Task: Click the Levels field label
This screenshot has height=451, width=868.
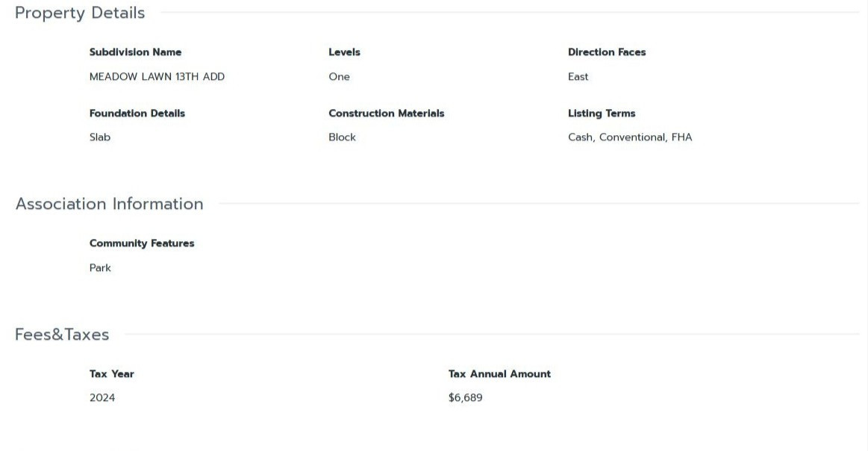Action: (x=344, y=52)
